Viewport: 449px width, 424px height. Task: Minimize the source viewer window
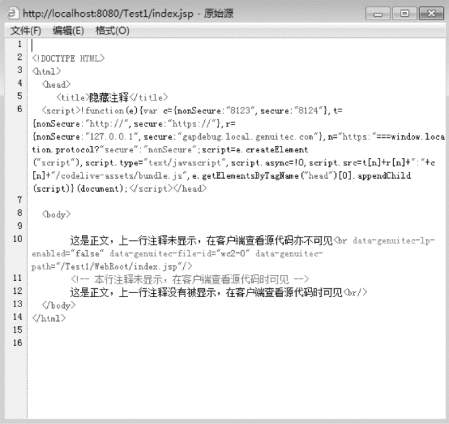(x=378, y=14)
